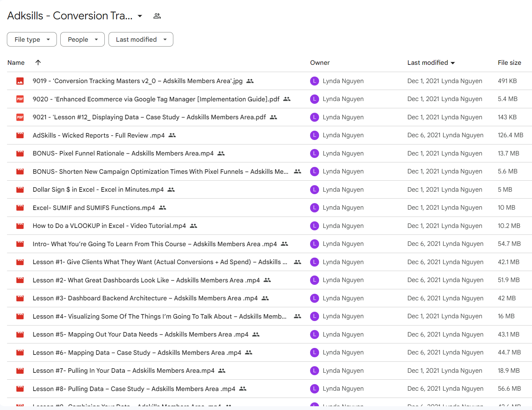Viewport: 532px width, 410px height.
Task: Click video icon for Lesson #8
Action: point(20,389)
